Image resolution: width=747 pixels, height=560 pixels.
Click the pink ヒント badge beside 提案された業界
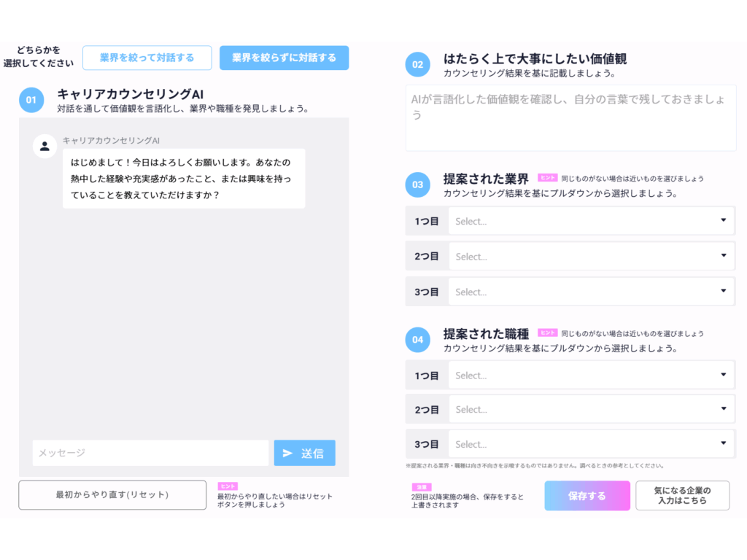click(x=547, y=177)
